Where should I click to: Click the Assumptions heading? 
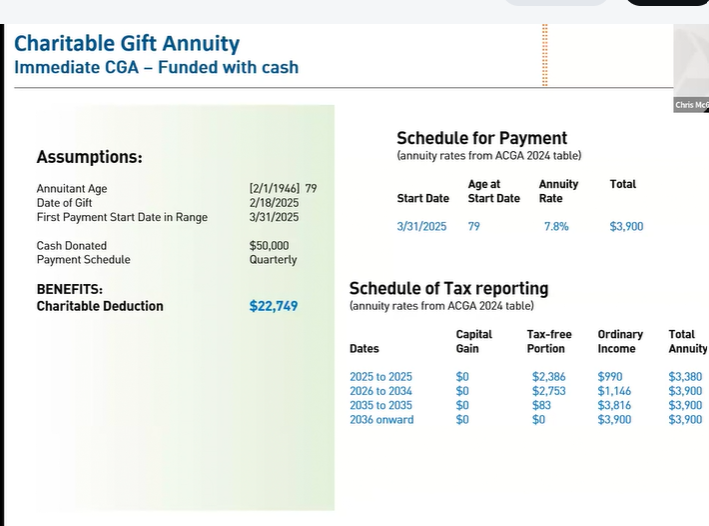tap(89, 157)
